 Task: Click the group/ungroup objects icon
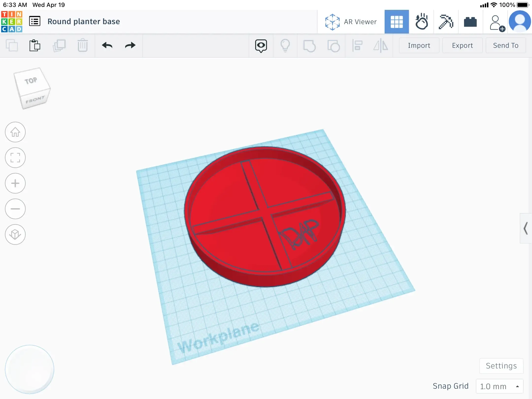point(310,45)
